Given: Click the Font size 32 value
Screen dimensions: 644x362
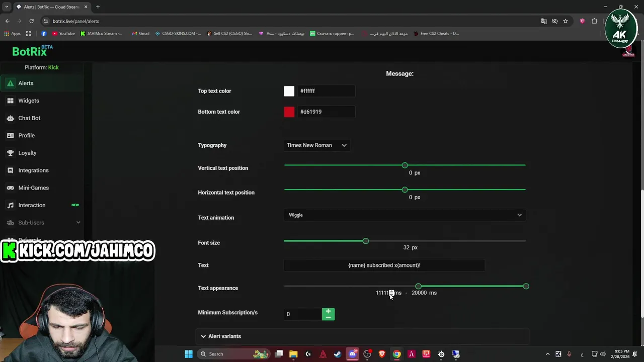Looking at the screenshot, I should 406,247.
